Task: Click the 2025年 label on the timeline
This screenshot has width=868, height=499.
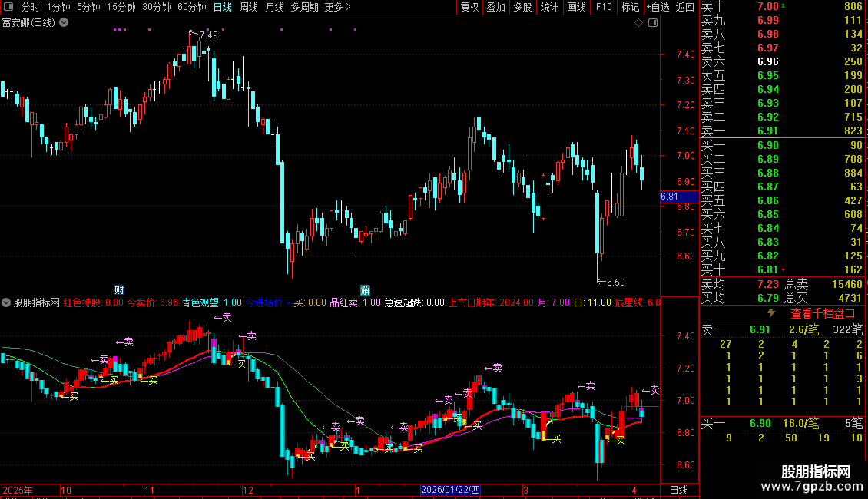Action: (x=18, y=490)
